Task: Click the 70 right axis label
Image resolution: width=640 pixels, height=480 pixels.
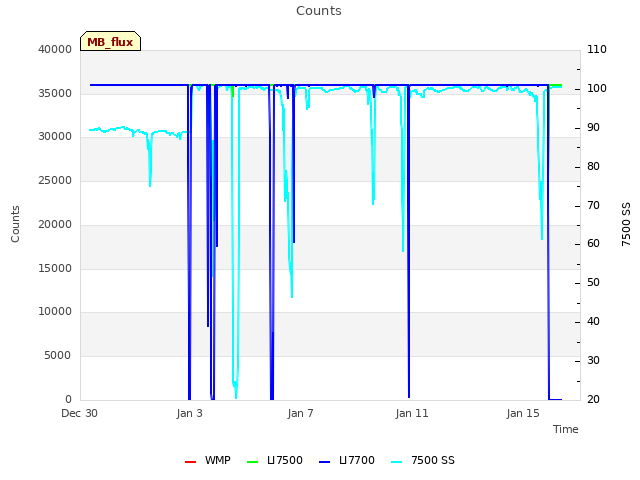Action: pos(593,205)
